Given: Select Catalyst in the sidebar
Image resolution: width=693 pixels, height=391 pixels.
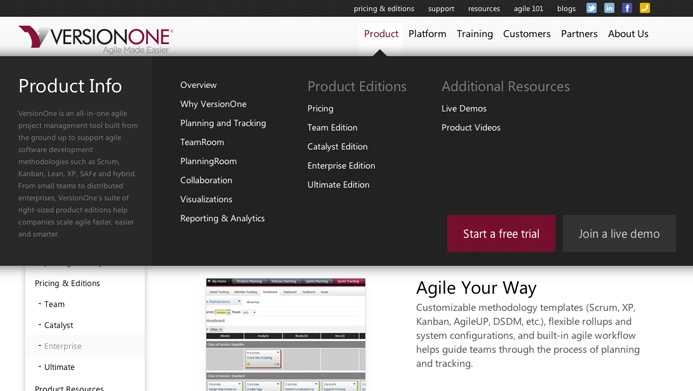Looking at the screenshot, I should coord(58,325).
